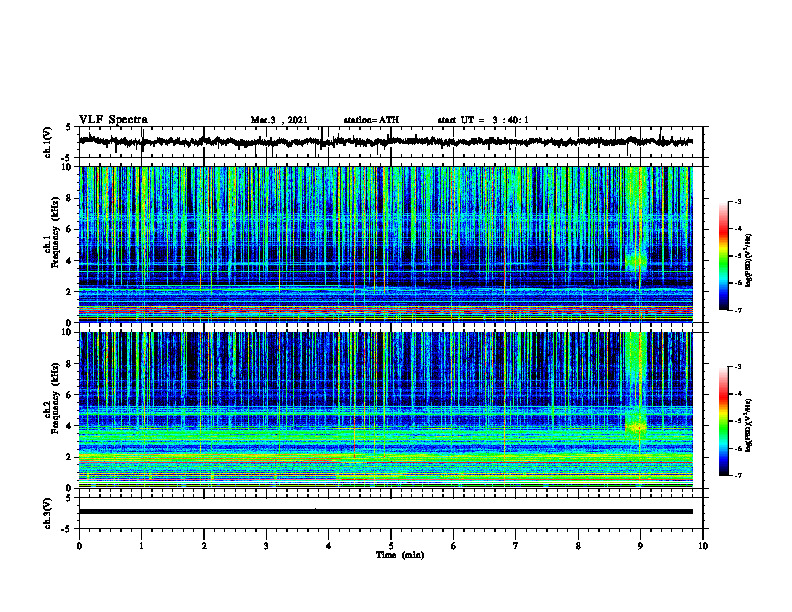Click the ch.1 voltage waveform trace
Screen dimensions: 792x612
(x=386, y=142)
